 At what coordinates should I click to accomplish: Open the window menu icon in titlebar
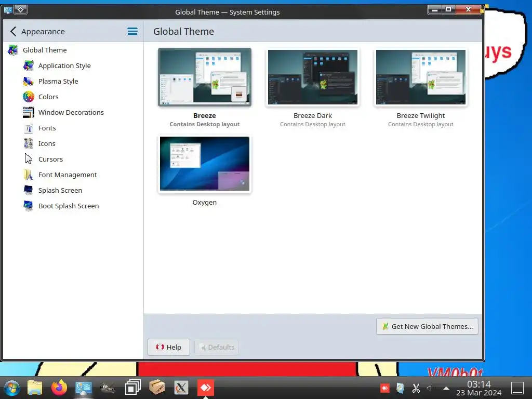tap(8, 10)
